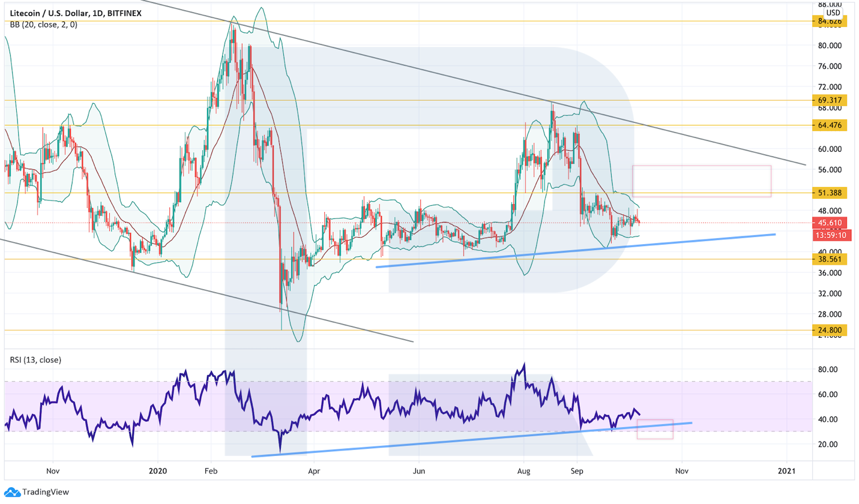
Task: Click the 2021 label on time axis
Action: (785, 472)
